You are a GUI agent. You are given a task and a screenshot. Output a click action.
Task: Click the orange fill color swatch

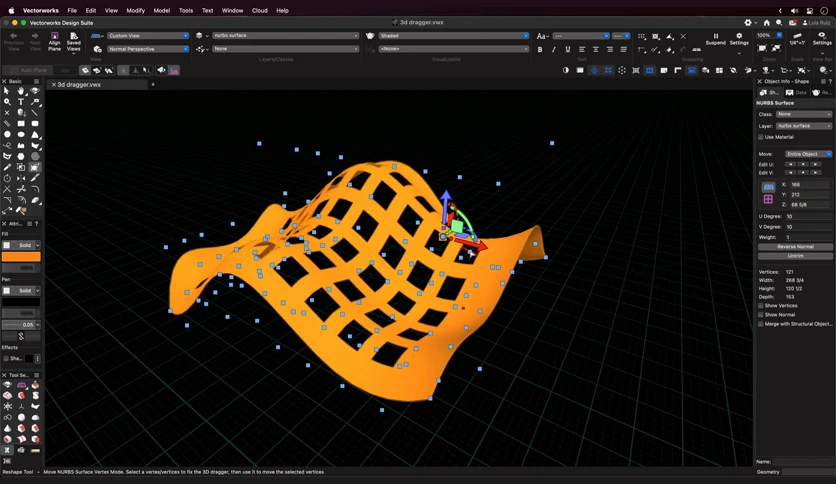point(21,257)
